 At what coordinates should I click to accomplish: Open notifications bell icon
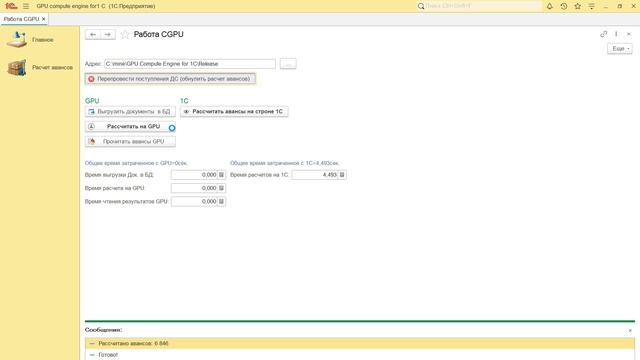click(x=549, y=6)
